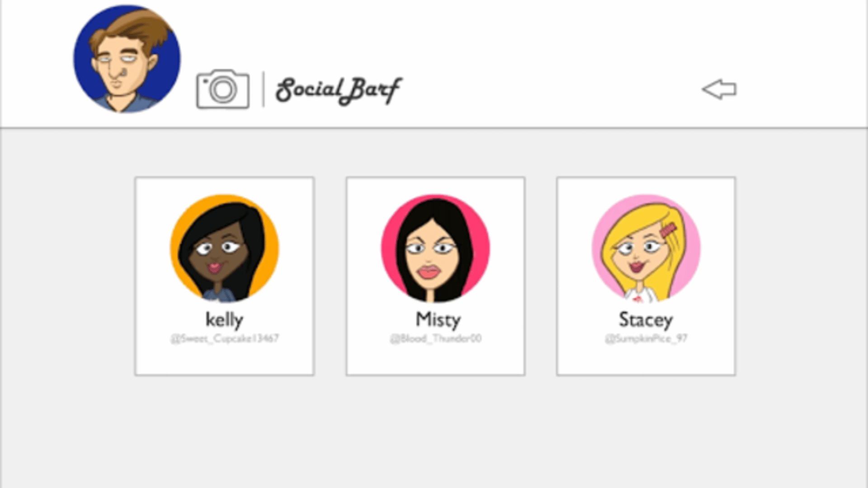The image size is (868, 488).
Task: Open the handle under Stacey's name
Action: click(646, 338)
